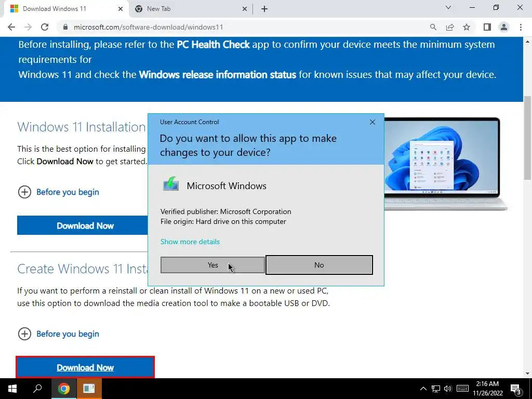Click the zoom magnifier icon in address bar

click(433, 27)
